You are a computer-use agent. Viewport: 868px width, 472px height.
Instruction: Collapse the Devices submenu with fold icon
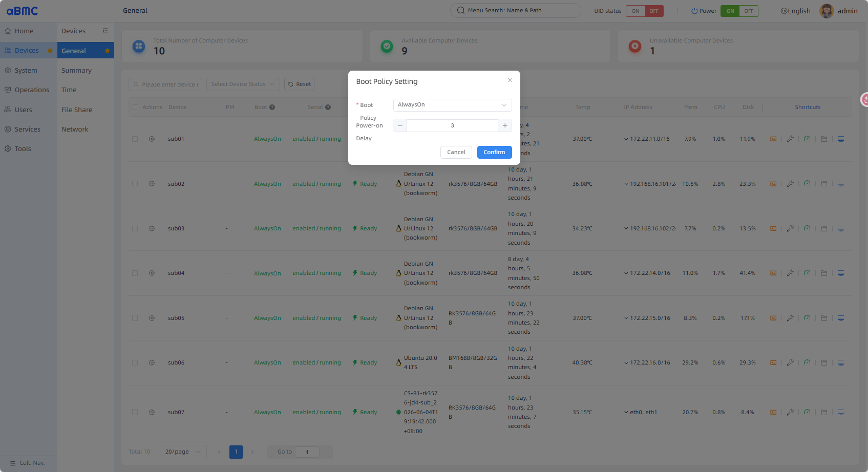tap(105, 31)
